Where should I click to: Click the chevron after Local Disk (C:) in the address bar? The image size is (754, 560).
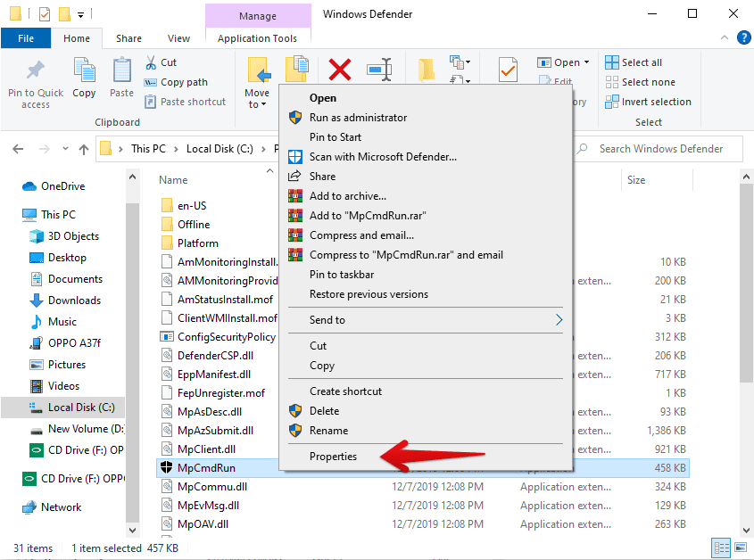[x=263, y=150]
